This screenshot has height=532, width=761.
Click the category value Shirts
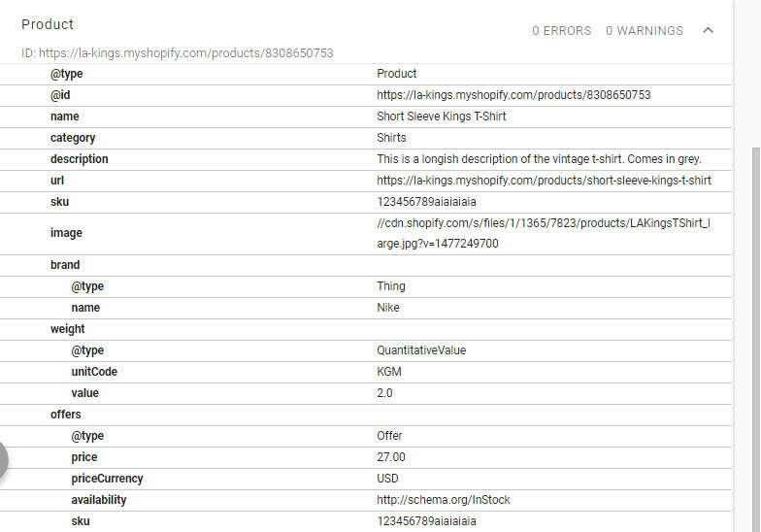coord(391,138)
